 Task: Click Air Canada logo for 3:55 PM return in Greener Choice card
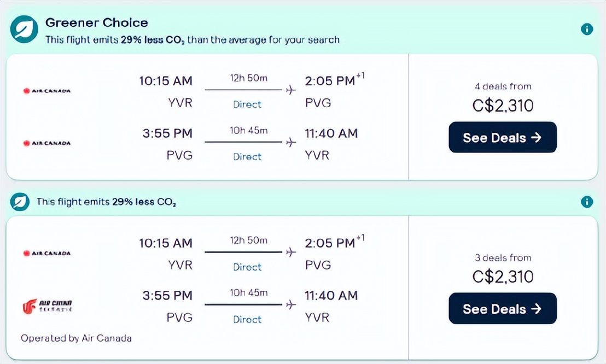coord(47,143)
